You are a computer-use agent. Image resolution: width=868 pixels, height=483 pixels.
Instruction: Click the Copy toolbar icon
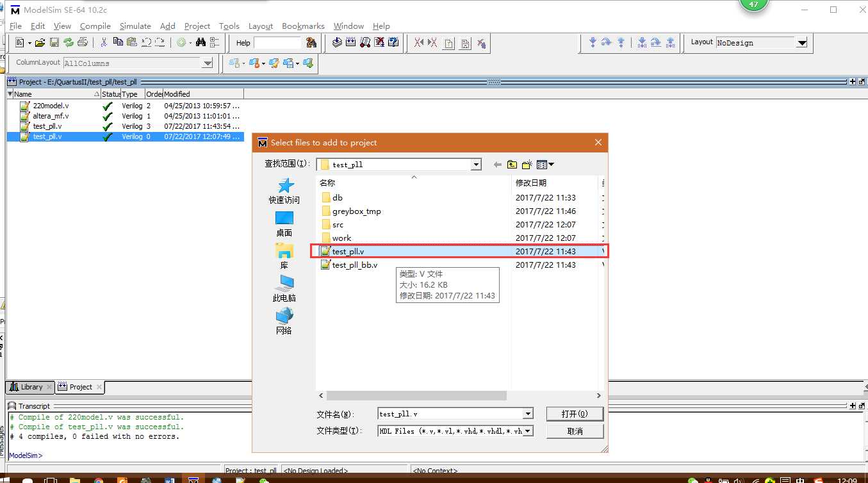(118, 43)
